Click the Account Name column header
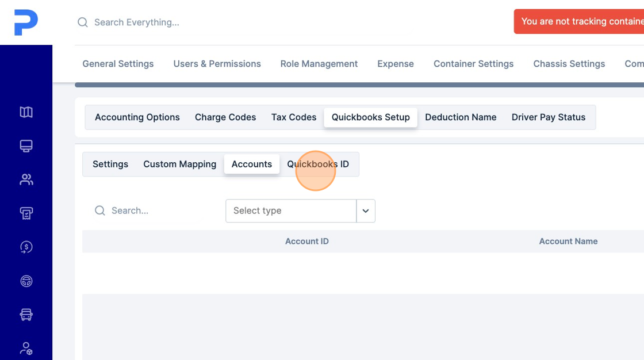Viewport: 644px width, 360px height. [568, 241]
